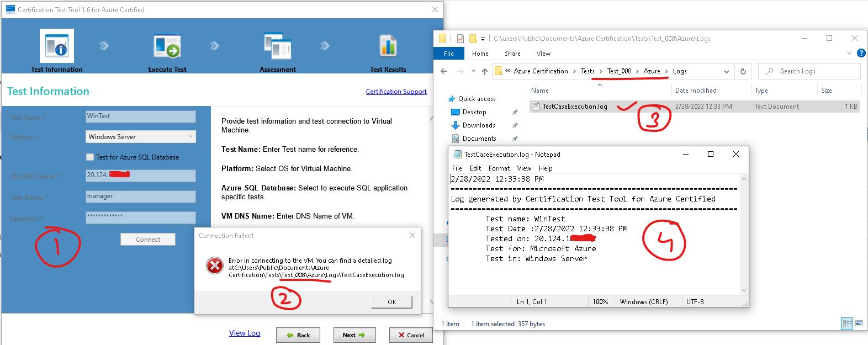The image size is (868, 345).
Task: Open the Certification Support link
Action: tap(396, 92)
